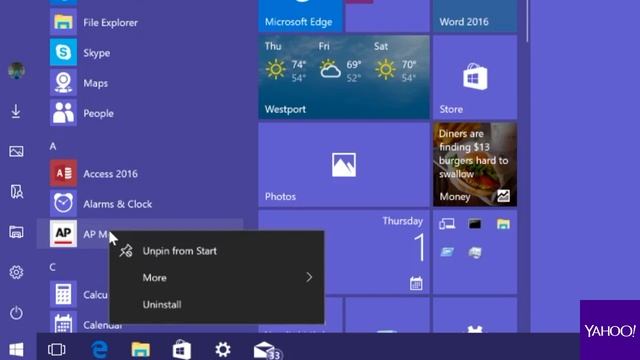Open the Microsoft Edge tile
Viewport: 640px width, 360px height.
click(300, 16)
